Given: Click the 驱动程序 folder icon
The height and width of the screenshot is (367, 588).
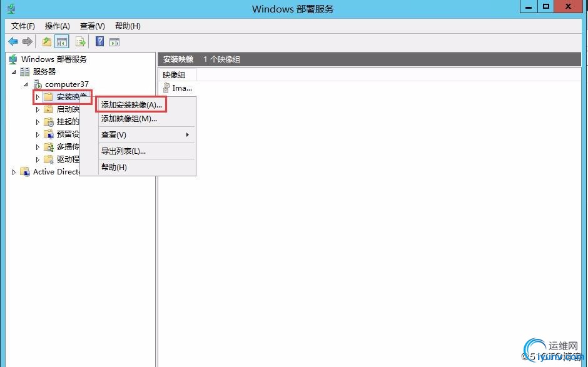Looking at the screenshot, I should pos(48,159).
